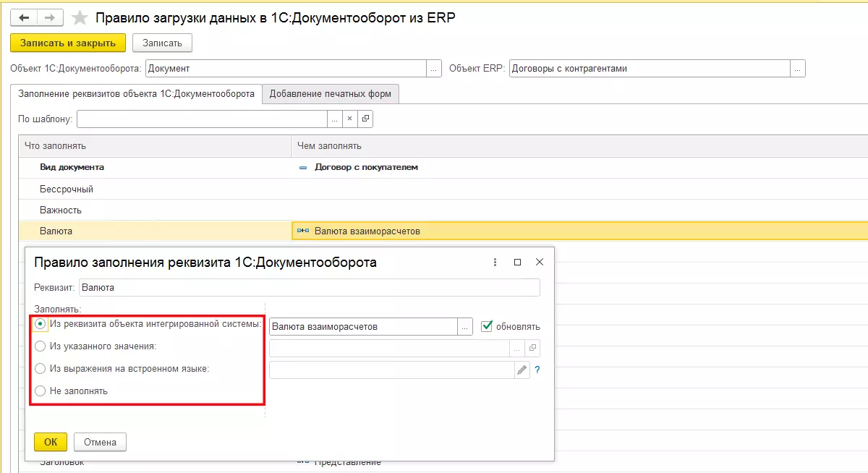This screenshot has width=868, height=473.
Task: Maximize the rule dialog window
Action: click(x=517, y=263)
